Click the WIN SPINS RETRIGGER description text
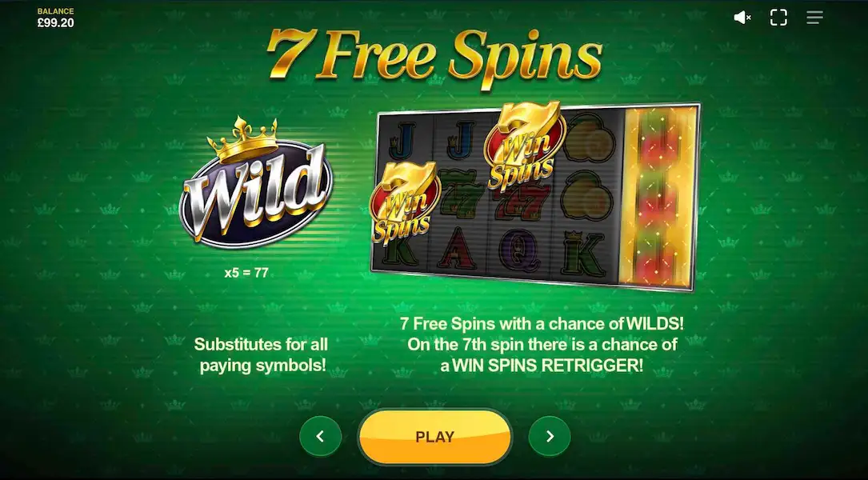The image size is (868, 480). coord(542,344)
